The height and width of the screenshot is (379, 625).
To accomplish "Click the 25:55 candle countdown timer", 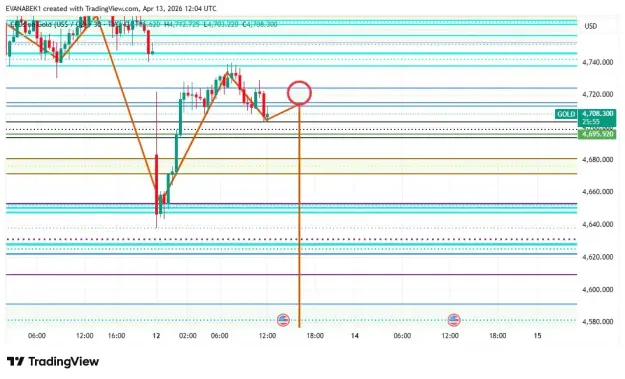I will [591, 122].
